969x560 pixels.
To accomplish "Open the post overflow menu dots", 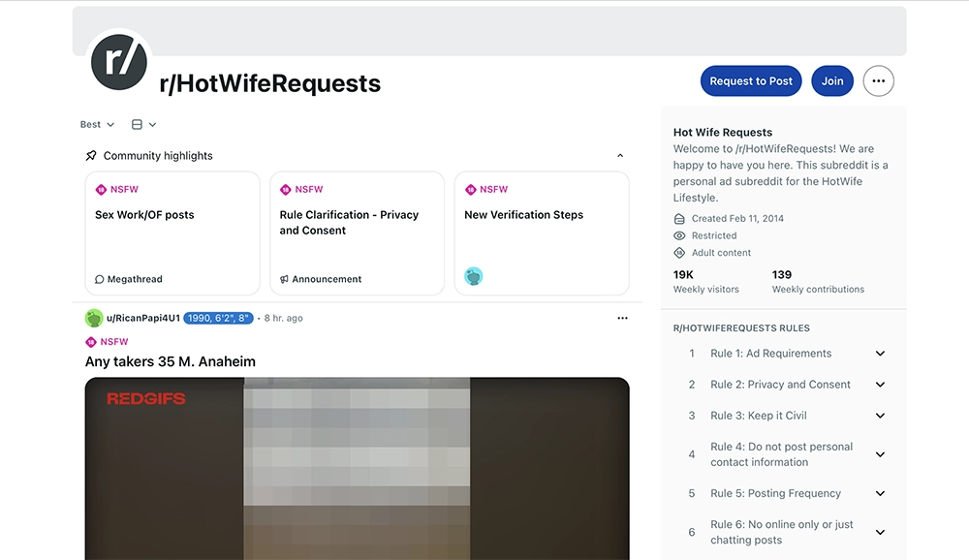I will (x=622, y=318).
